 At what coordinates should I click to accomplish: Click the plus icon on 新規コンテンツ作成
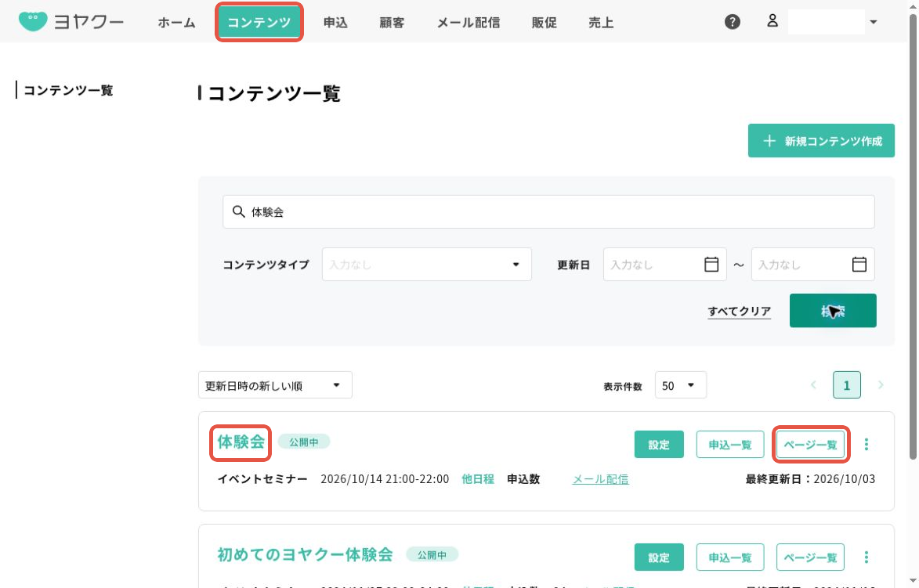[x=769, y=141]
